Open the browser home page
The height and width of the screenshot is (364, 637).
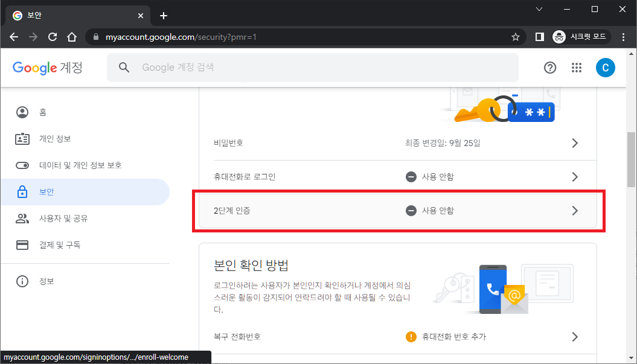tap(72, 37)
